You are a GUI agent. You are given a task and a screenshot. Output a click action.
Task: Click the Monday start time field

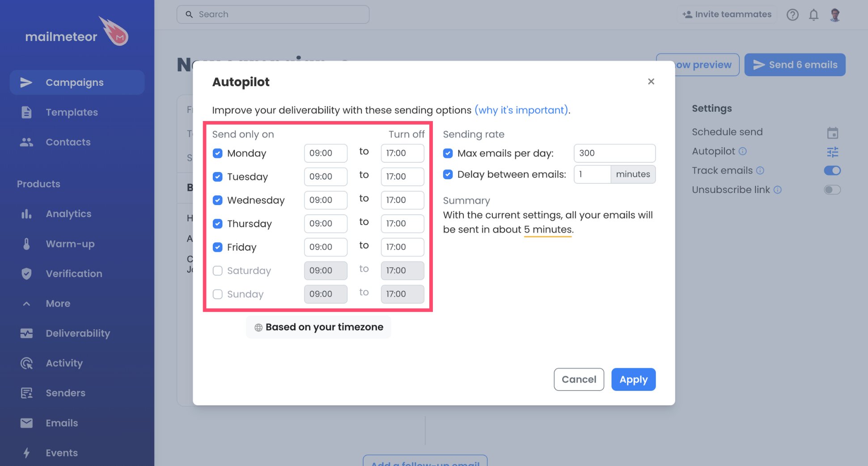click(326, 153)
